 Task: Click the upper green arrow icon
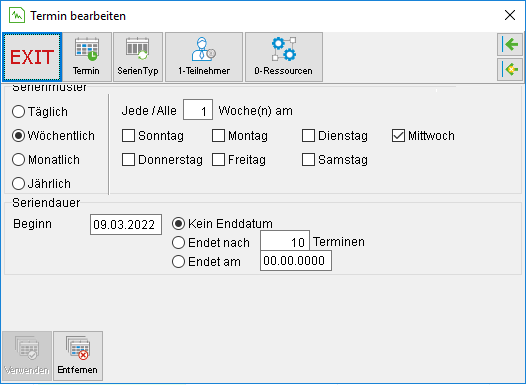510,44
